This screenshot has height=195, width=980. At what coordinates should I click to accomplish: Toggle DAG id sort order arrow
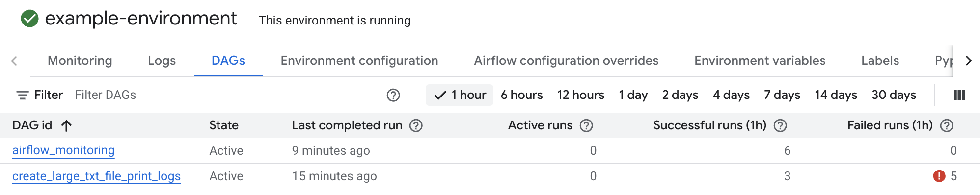pos(66,126)
